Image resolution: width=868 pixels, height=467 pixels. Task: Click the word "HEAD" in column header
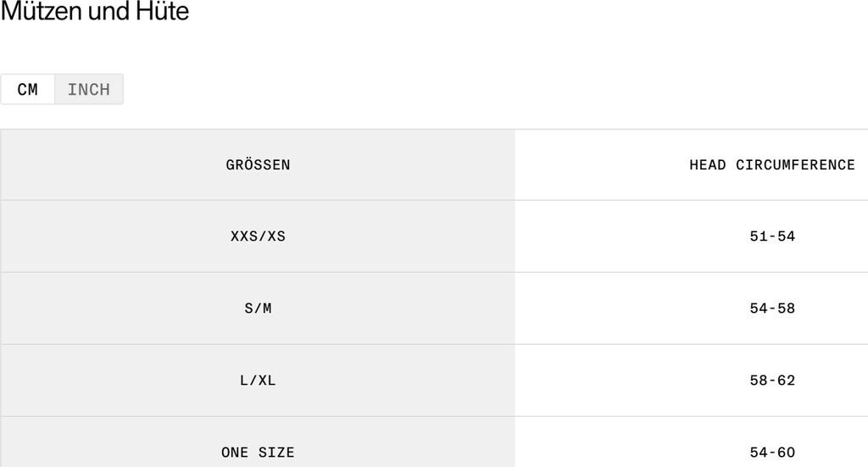tap(708, 165)
